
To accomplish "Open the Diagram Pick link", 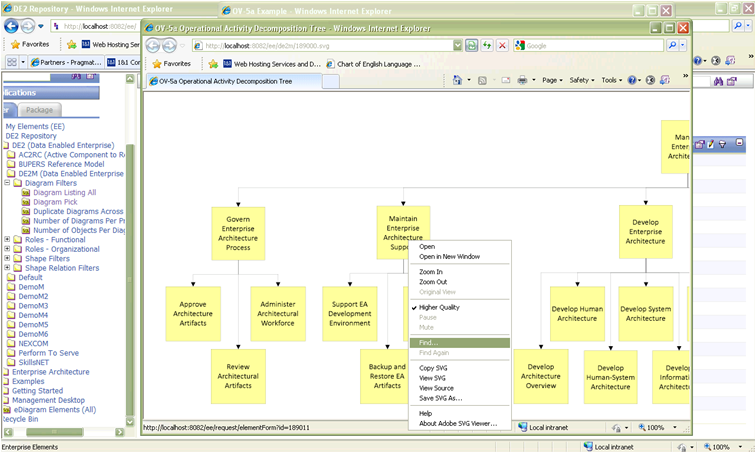I will [x=55, y=202].
